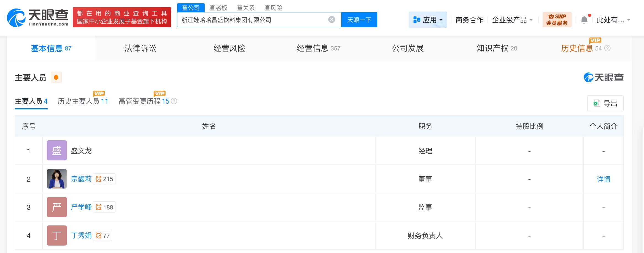This screenshot has width=644, height=253.
Task: Switch to the 基本信息 tab
Action: [51, 49]
